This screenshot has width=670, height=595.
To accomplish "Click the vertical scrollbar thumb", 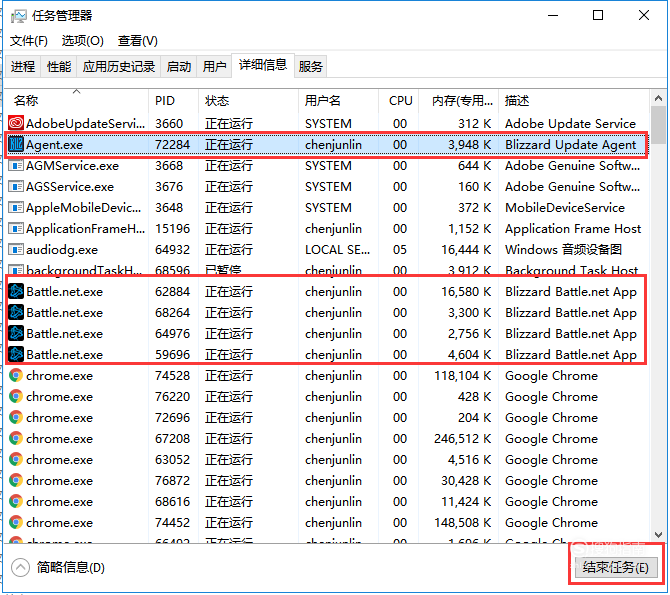I will (x=658, y=125).
